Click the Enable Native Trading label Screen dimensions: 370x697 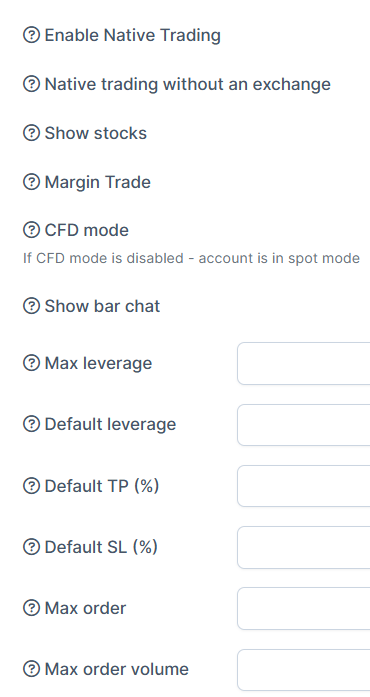[x=133, y=35]
